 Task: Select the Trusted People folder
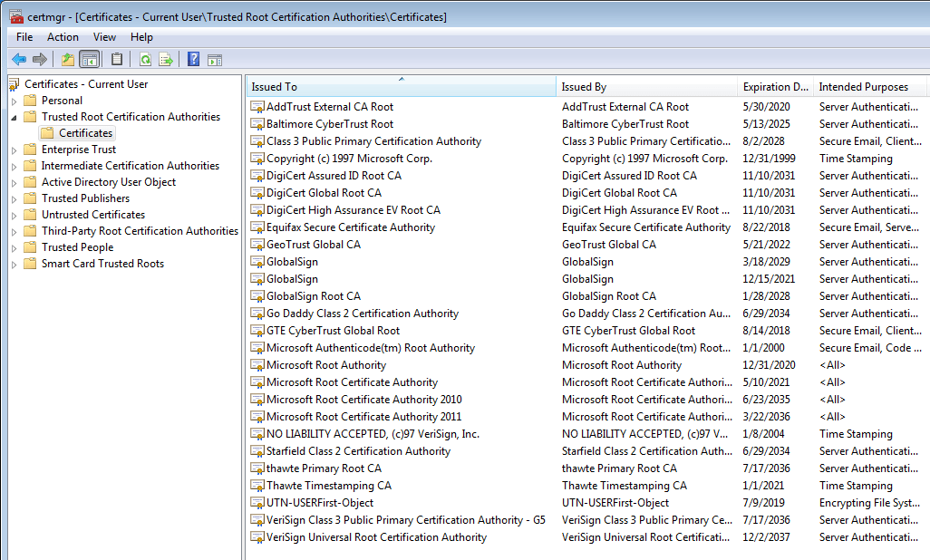coord(79,246)
